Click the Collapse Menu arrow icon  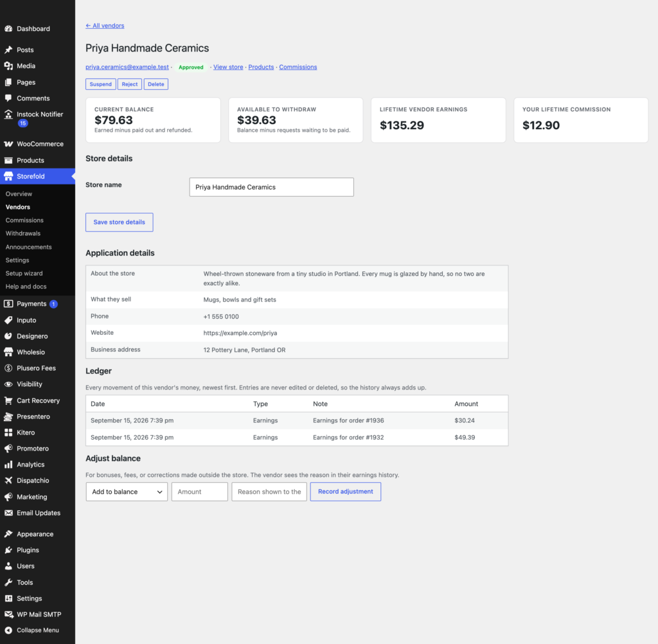click(8, 630)
